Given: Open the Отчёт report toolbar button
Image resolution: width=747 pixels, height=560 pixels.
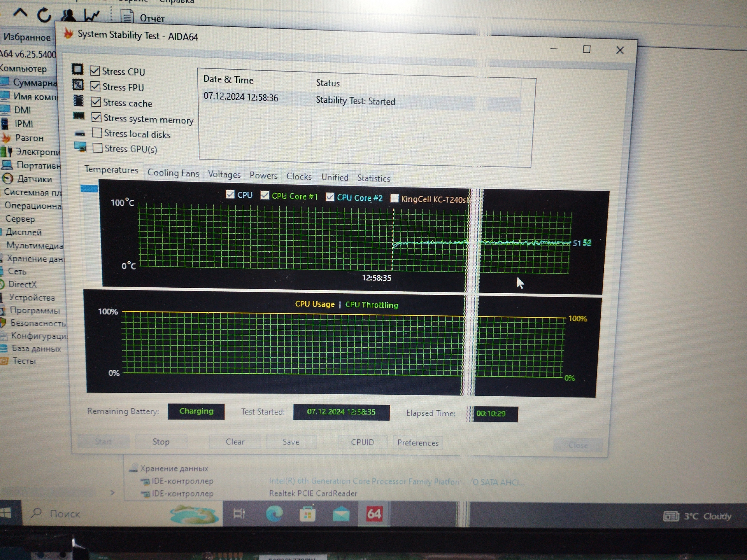Looking at the screenshot, I should (143, 17).
